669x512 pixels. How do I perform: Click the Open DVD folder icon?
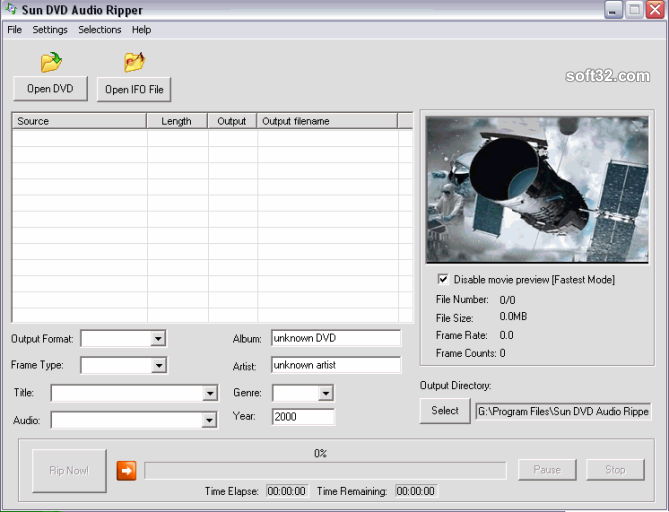(x=51, y=62)
